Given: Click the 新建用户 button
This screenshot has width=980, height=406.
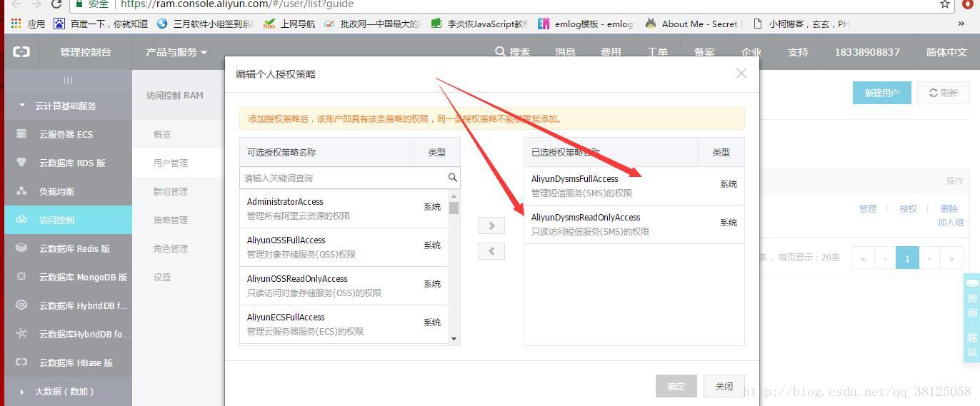Looking at the screenshot, I should click(x=881, y=93).
